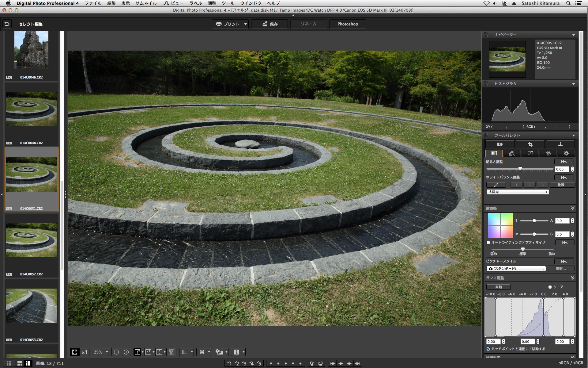Image resolution: width=588 pixels, height=368 pixels.
Task: Open the プレビュー menu in the menu bar
Action: pos(173,3)
